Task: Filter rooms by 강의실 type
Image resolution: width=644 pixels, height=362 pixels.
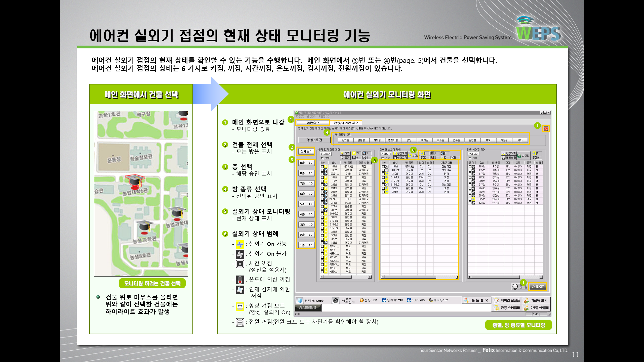Action: coord(345,140)
